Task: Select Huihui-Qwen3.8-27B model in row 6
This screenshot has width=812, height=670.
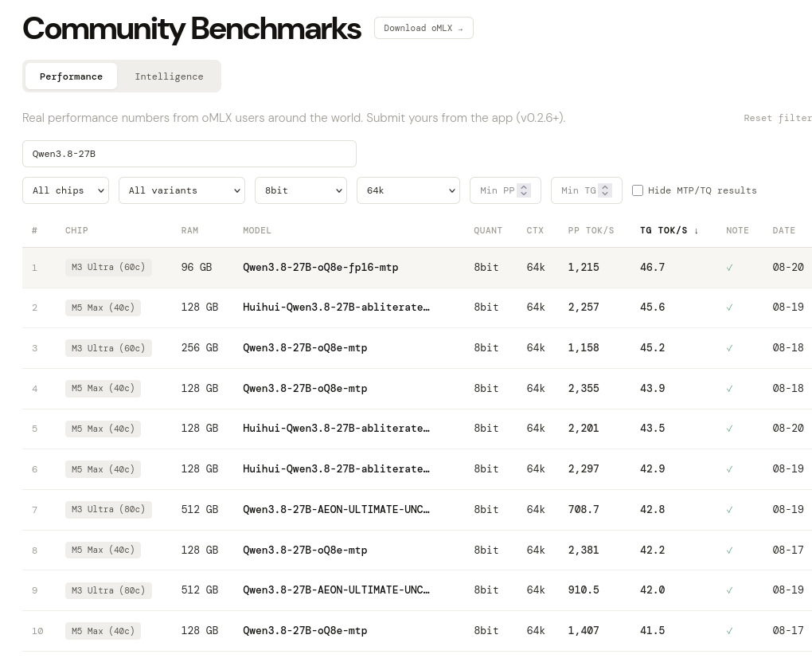Action: pos(336,468)
